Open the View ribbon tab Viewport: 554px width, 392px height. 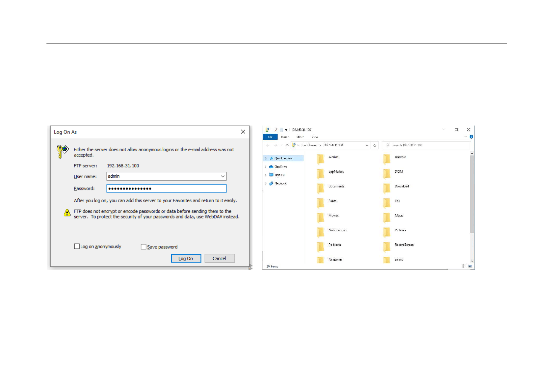coord(315,137)
